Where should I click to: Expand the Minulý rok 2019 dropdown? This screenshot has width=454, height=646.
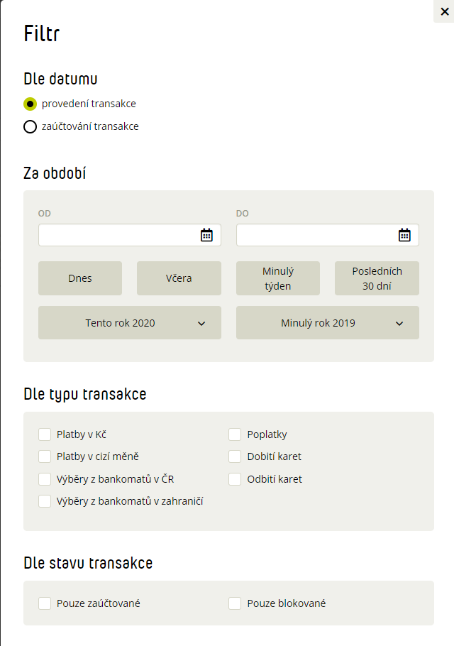pyautogui.click(x=328, y=323)
